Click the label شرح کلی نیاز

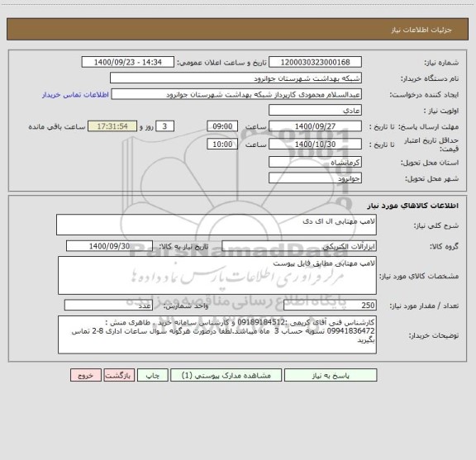[x=436, y=225]
